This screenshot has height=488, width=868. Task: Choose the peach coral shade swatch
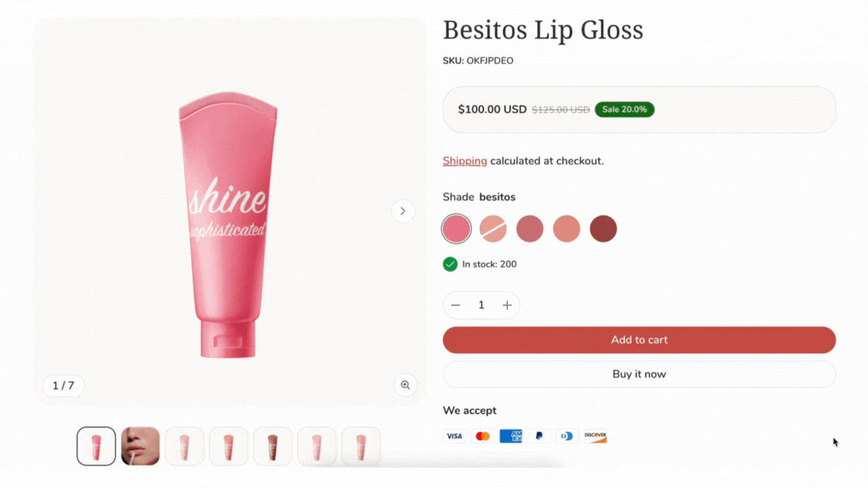click(x=566, y=229)
